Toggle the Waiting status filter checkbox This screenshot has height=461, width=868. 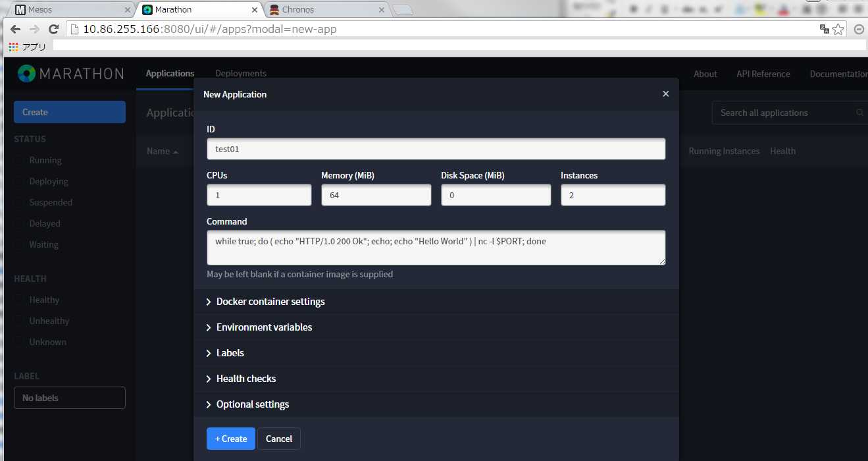click(x=19, y=245)
